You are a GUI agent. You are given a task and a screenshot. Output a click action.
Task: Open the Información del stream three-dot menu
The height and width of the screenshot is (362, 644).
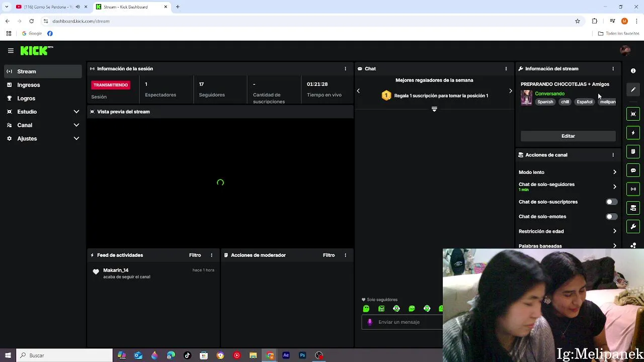[613, 69]
